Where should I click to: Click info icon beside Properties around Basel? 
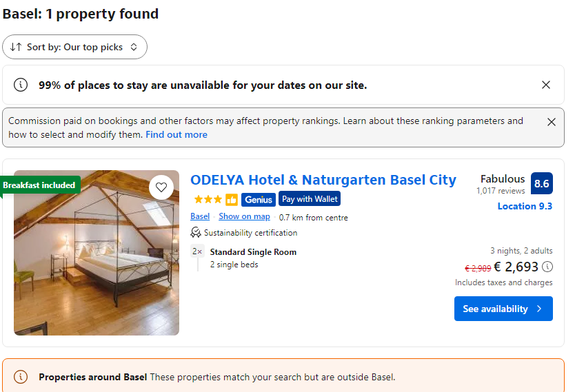pyautogui.click(x=21, y=377)
